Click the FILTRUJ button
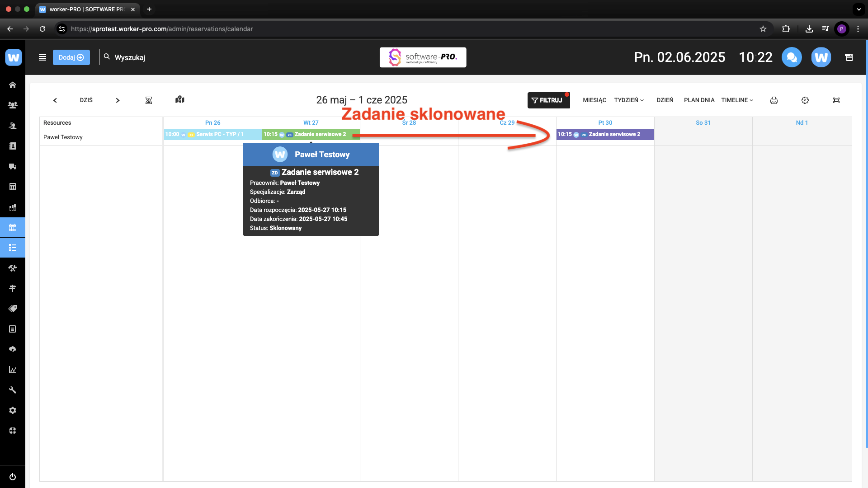 (x=548, y=100)
